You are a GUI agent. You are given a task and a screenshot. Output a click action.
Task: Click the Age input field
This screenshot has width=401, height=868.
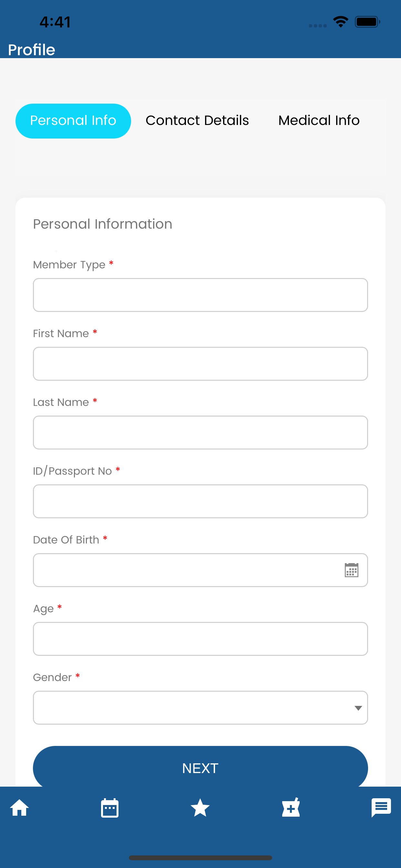[200, 639]
